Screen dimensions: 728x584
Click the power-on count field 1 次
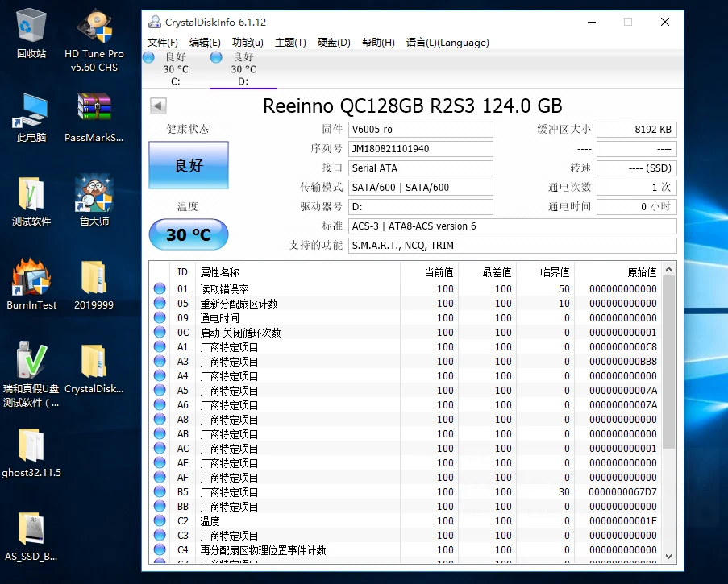tap(637, 188)
